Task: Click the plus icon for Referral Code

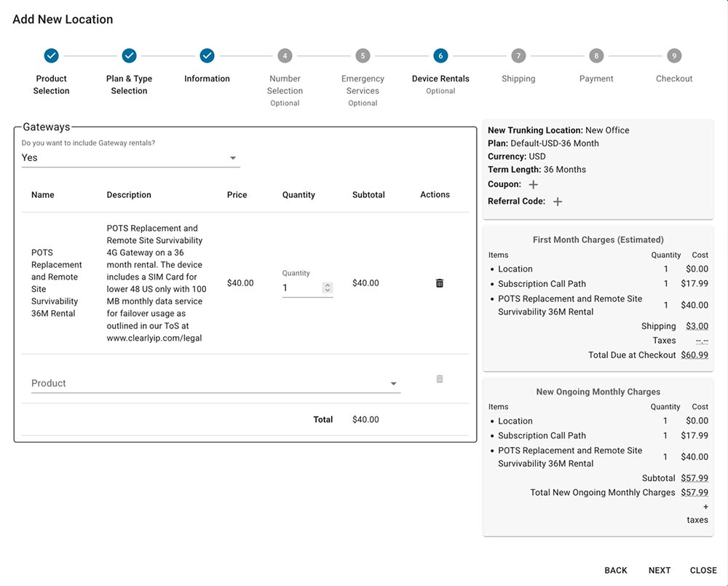Action: click(x=558, y=202)
